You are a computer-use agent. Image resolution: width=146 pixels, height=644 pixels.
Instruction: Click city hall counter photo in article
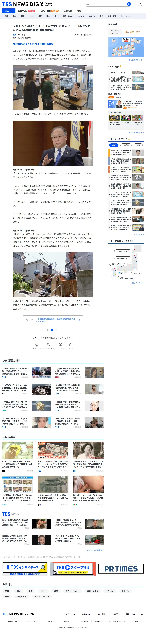pos(53,88)
